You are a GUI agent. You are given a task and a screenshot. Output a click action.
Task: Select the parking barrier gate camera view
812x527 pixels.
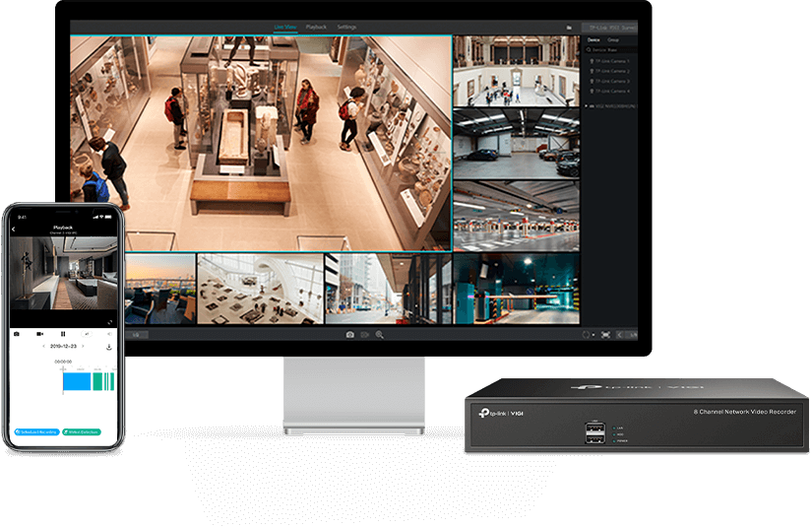(517, 289)
